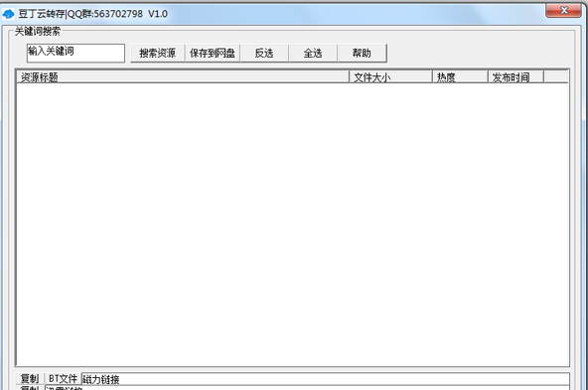The width and height of the screenshot is (588, 390).
Task: Click the blue cloud app icon in title bar
Action: pos(8,14)
